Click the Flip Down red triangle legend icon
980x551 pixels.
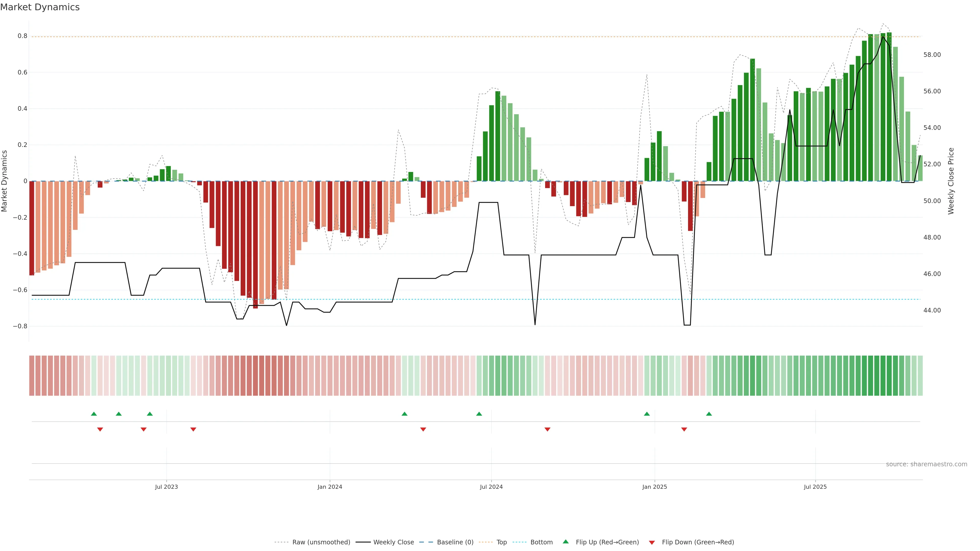pyautogui.click(x=652, y=543)
